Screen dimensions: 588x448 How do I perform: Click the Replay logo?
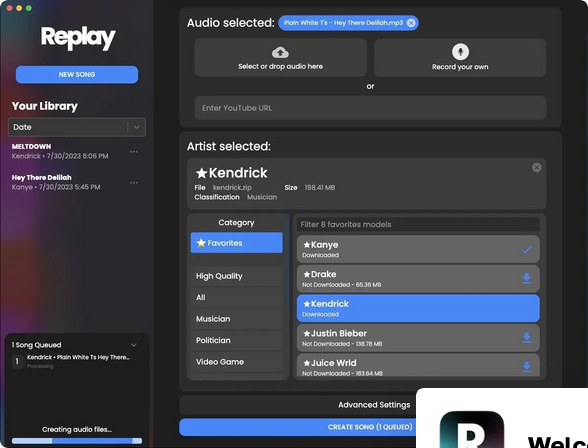click(78, 38)
